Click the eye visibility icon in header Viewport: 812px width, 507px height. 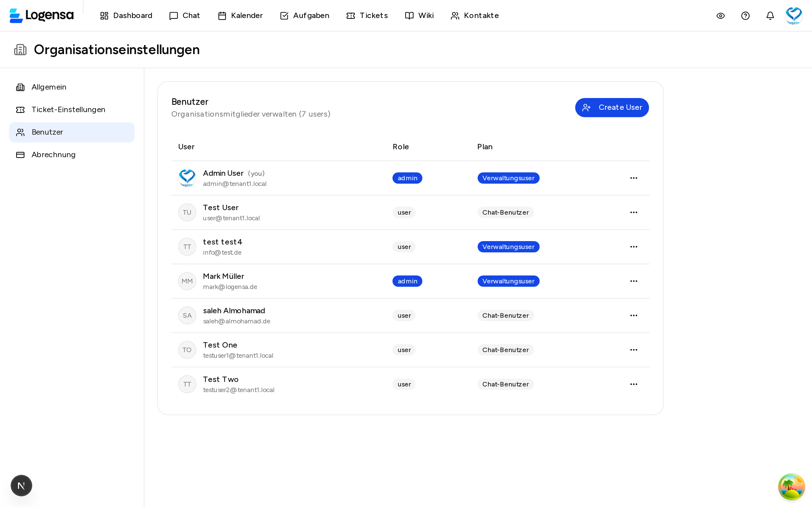click(x=720, y=16)
